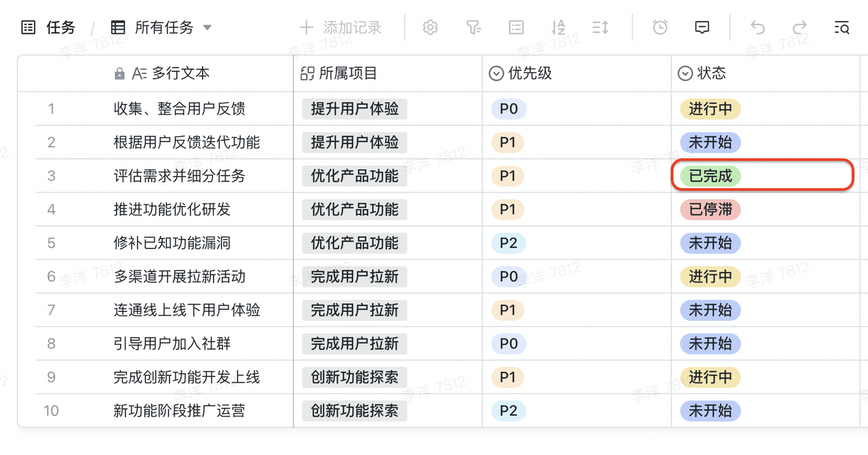Image resolution: width=868 pixels, height=455 pixels.
Task: Click the 新功能阶段推广运营 text cell
Action: click(180, 411)
